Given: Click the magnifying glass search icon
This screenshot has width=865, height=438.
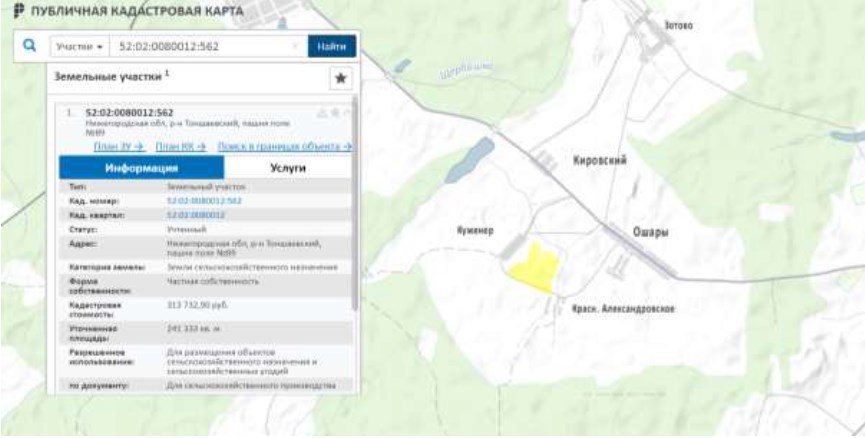Looking at the screenshot, I should [x=29, y=46].
